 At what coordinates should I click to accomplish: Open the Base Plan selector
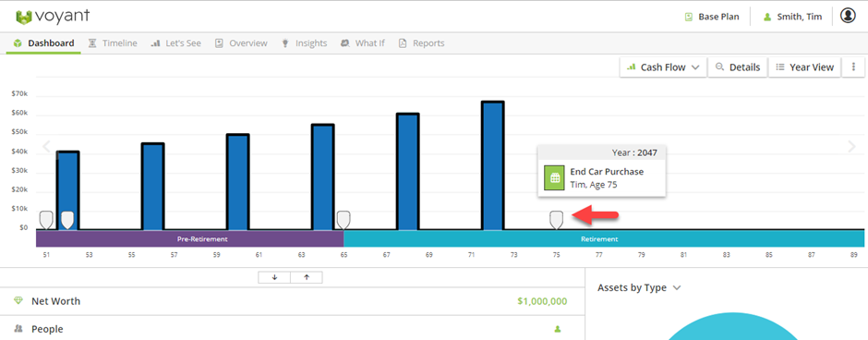712,17
